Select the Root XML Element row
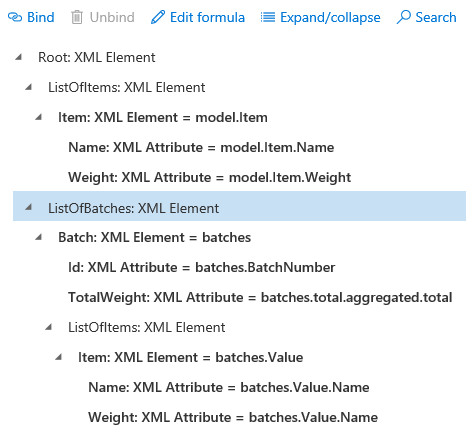Image resolution: width=466 pixels, height=438 pixels. pos(97,57)
